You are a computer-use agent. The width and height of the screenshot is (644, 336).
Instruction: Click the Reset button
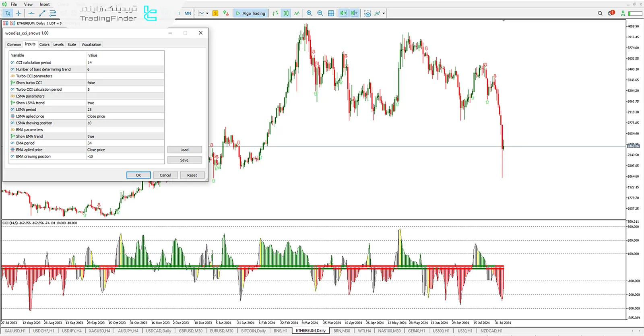(x=192, y=175)
